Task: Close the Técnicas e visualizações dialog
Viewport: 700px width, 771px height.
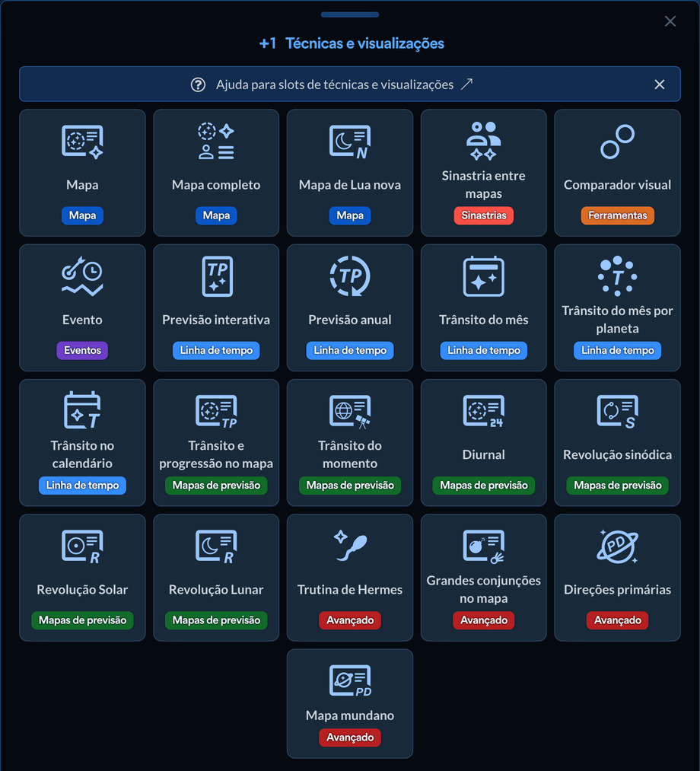Action: tap(670, 21)
